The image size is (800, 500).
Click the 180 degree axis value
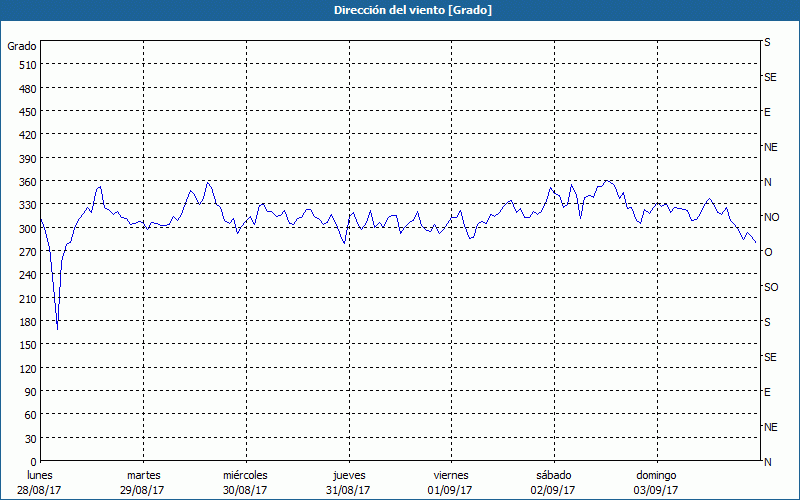tap(27, 322)
